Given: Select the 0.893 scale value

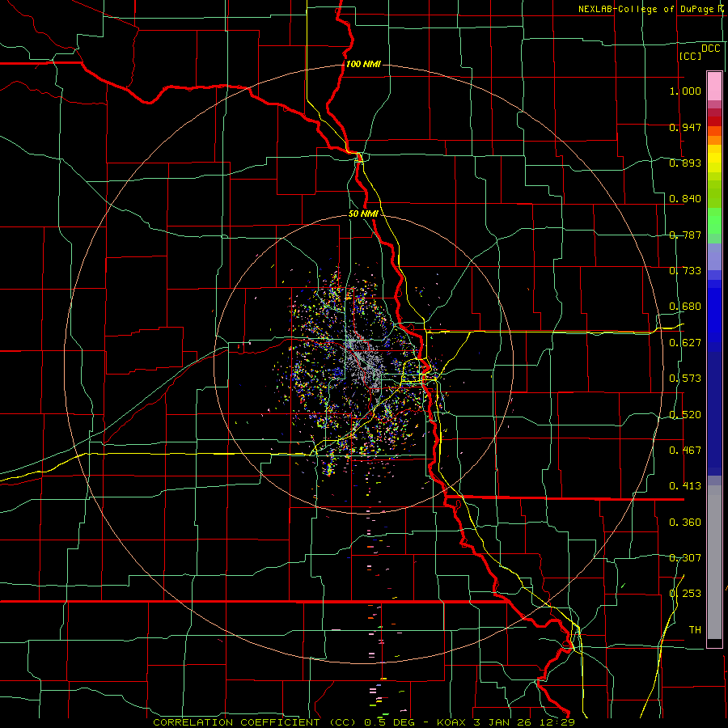Looking at the screenshot, I should point(685,163).
